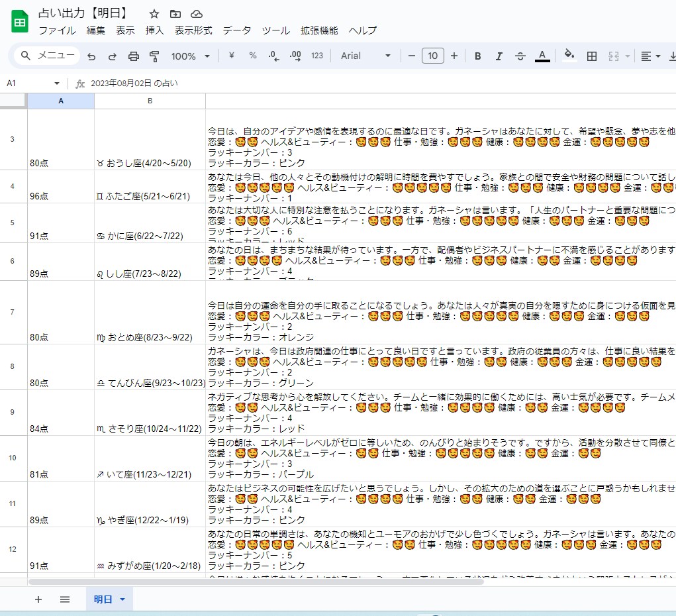Open the 表示 menu
Screen dimensions: 676x616
click(x=125, y=30)
